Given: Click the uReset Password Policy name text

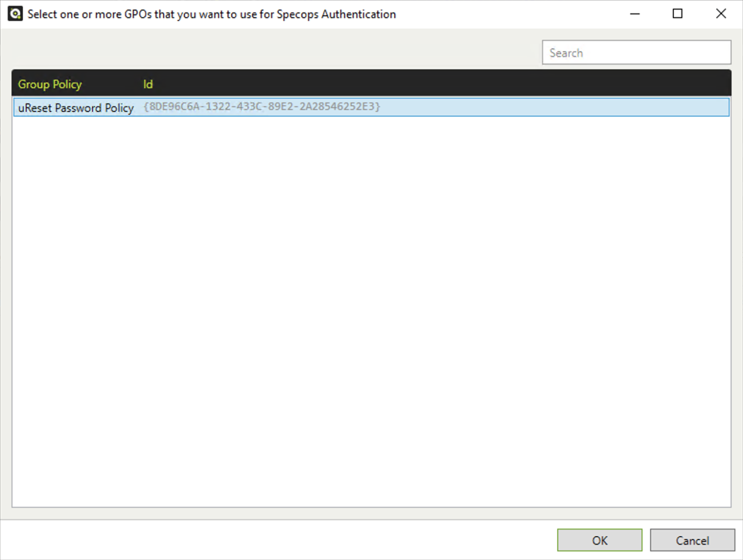Looking at the screenshot, I should point(75,107).
